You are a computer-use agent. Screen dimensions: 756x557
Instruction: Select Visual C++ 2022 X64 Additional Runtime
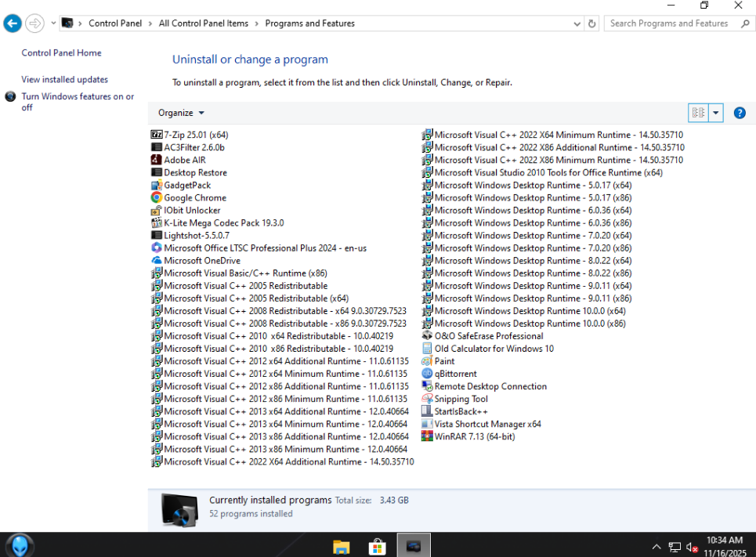pos(283,461)
